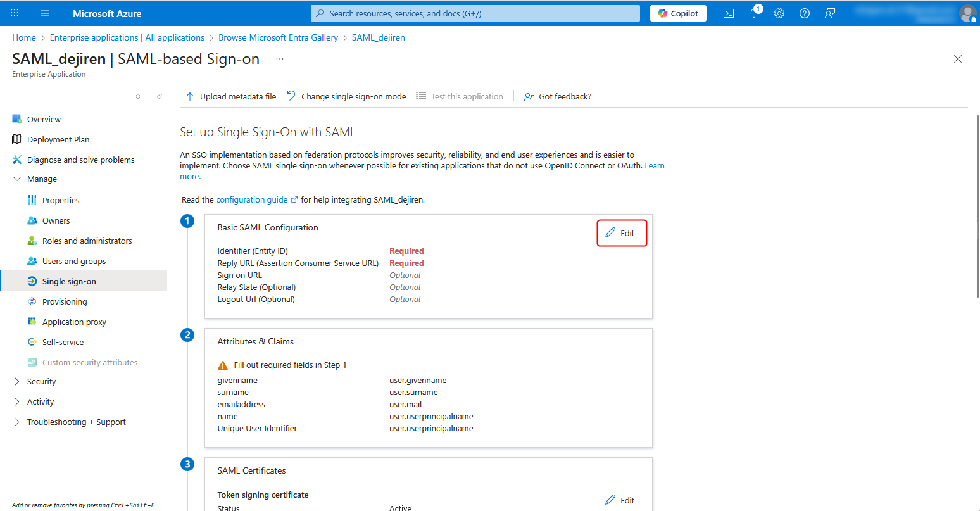Open the top bar feedback icon
The width and height of the screenshot is (980, 511).
pyautogui.click(x=830, y=13)
